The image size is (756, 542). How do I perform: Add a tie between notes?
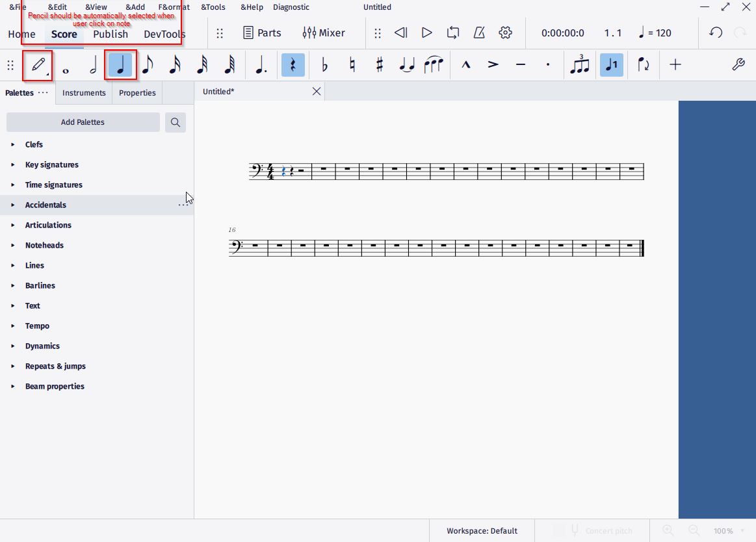(x=406, y=65)
